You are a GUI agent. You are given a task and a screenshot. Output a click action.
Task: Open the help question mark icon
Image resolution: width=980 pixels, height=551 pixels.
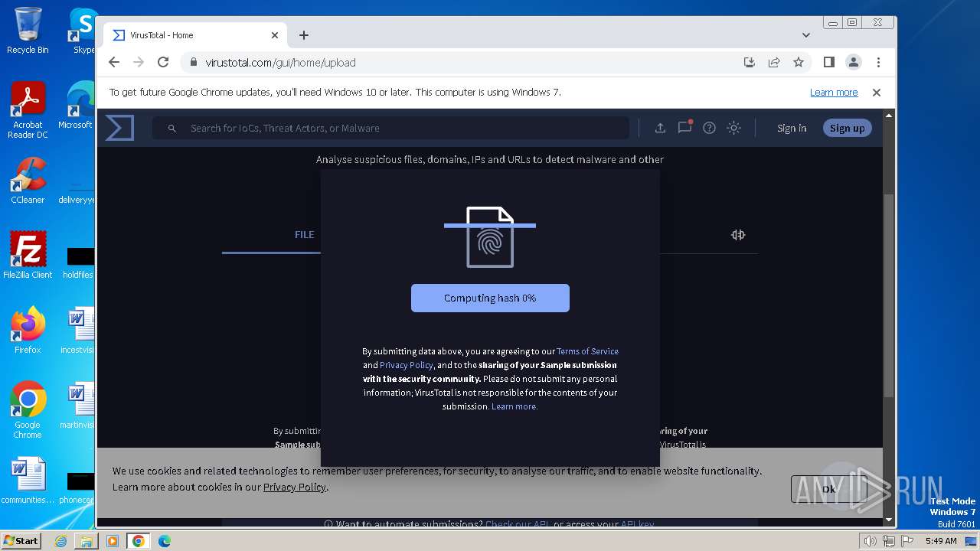coord(710,128)
